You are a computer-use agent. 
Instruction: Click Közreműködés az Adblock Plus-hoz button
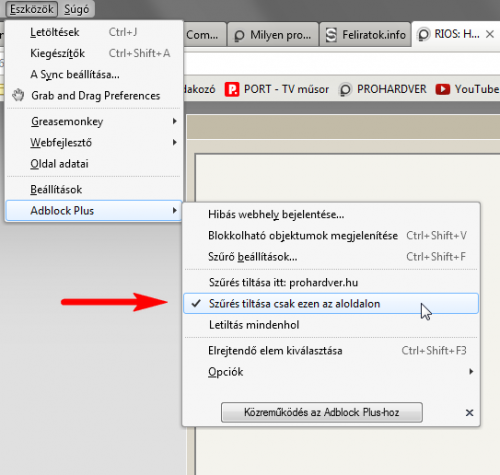[x=322, y=412]
